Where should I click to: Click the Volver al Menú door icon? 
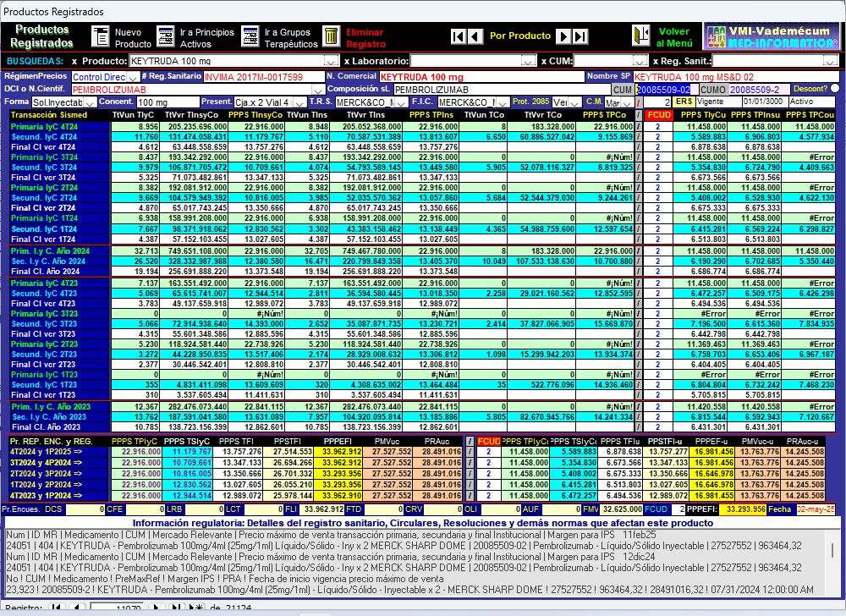(x=641, y=36)
